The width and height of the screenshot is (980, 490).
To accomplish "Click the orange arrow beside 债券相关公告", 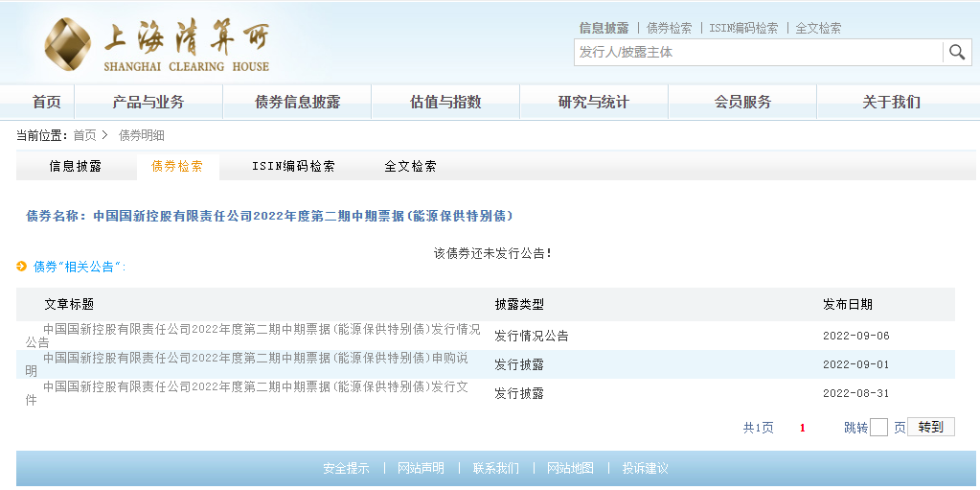I will pyautogui.click(x=22, y=267).
